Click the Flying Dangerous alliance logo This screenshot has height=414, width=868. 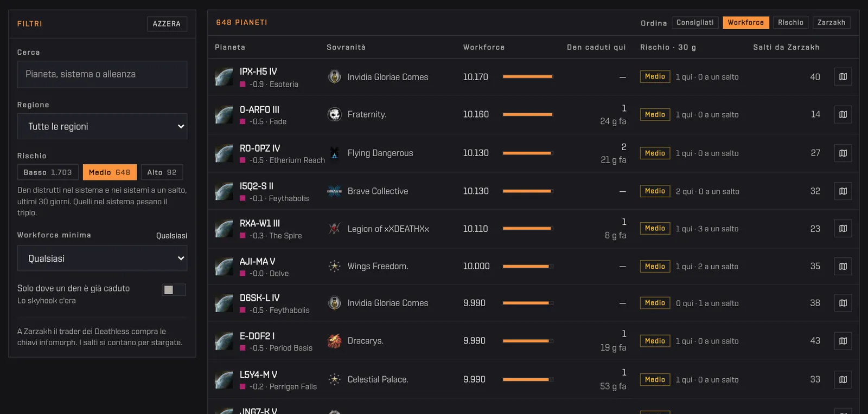[334, 153]
